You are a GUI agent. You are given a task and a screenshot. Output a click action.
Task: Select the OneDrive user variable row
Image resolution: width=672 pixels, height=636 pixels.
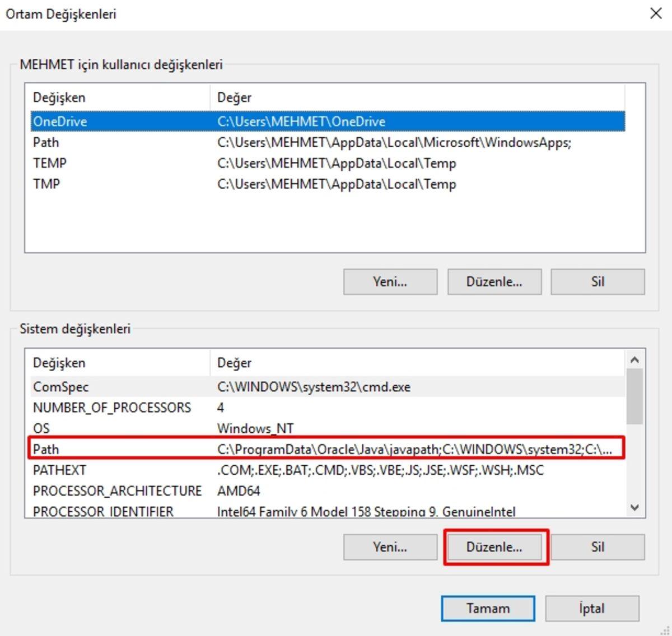tap(60, 121)
